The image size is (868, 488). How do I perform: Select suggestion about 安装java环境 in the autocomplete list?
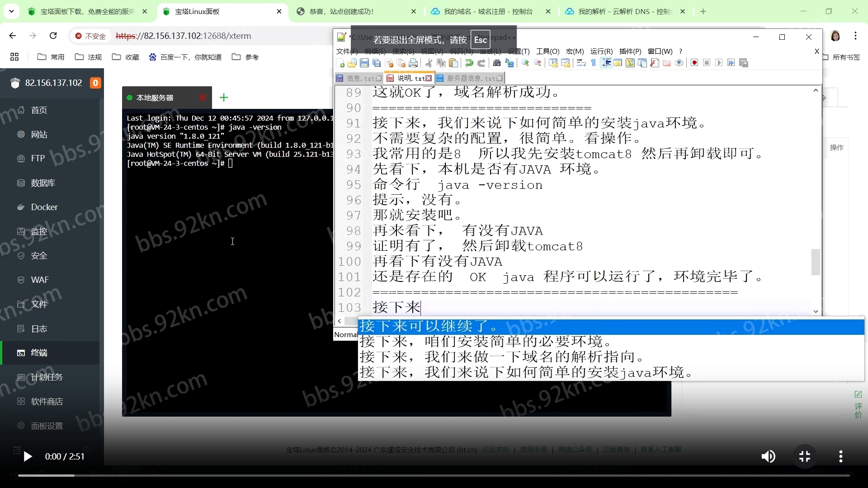pos(611,373)
